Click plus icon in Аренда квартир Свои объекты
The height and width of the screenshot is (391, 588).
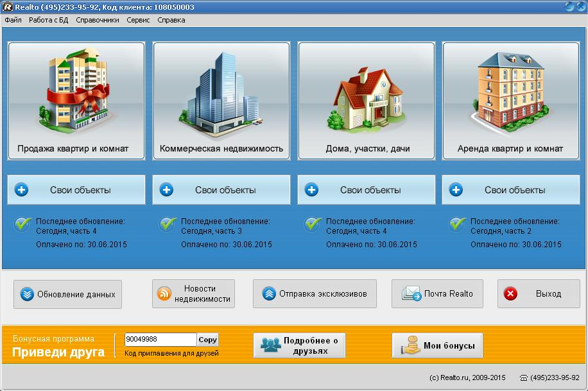click(456, 190)
